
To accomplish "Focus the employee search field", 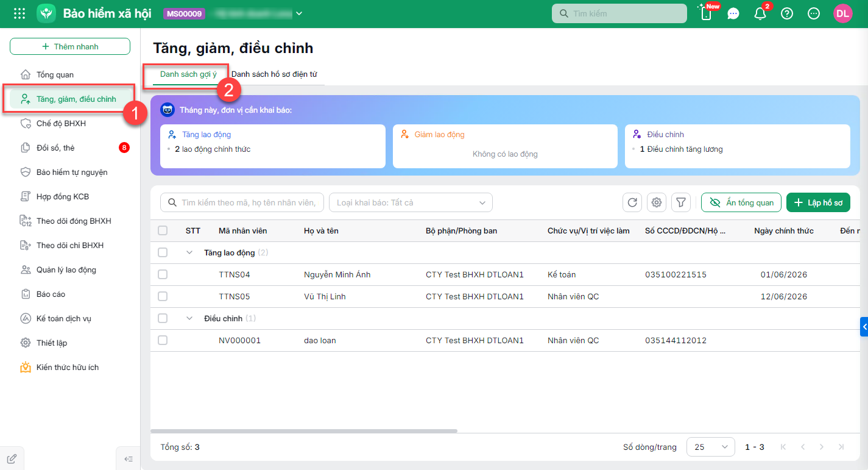I will (242, 202).
